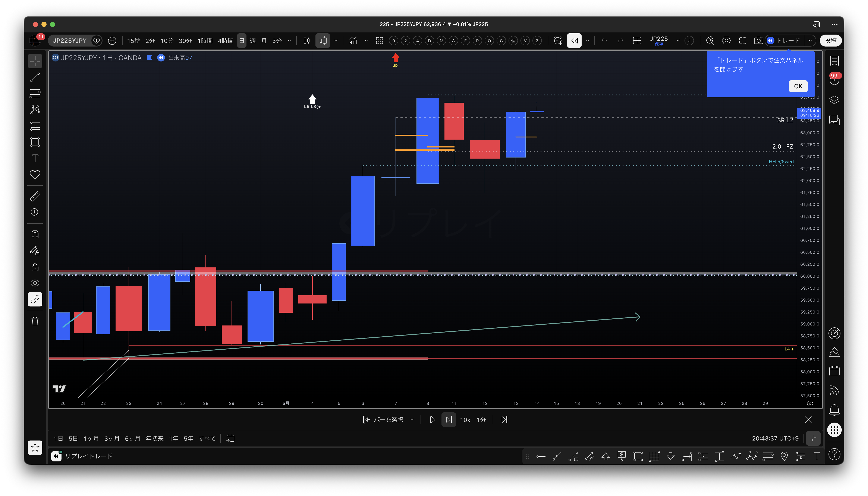Open the JP225YJPY symbol search
This screenshot has width=868, height=496.
70,41
